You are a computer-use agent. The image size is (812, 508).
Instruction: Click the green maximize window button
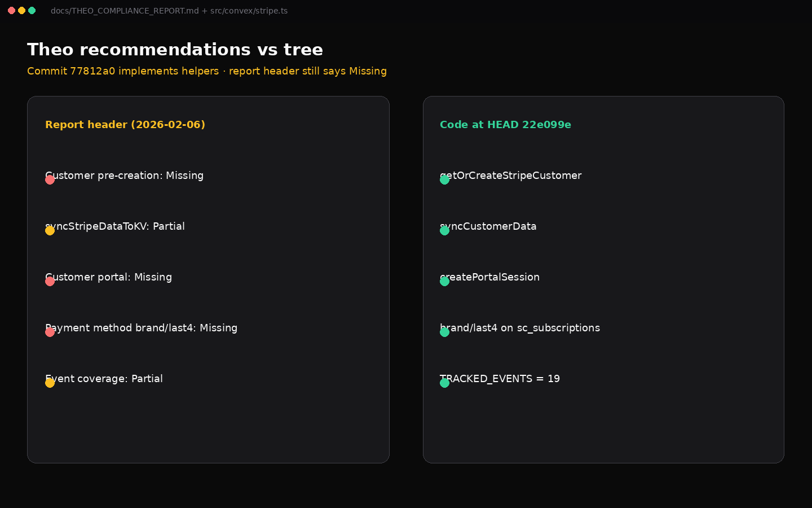coord(32,11)
